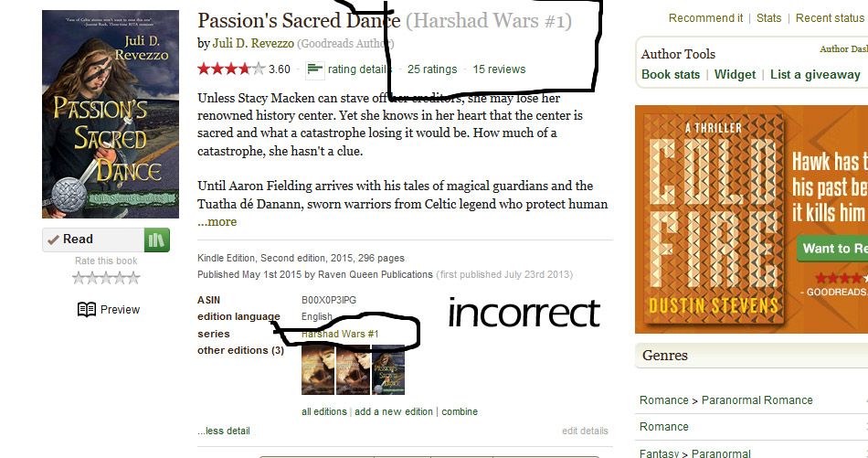Open the third other-edition cover thumbnail
This screenshot has height=458, width=868.
click(x=388, y=370)
